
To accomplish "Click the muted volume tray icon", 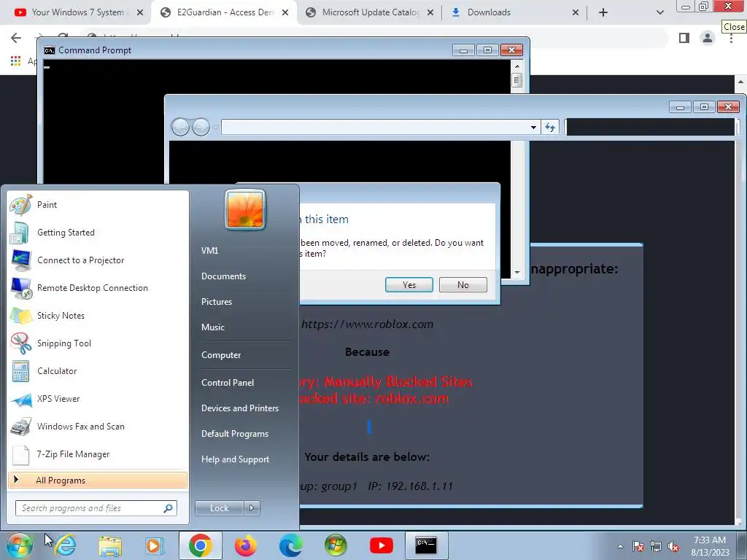I will [673, 547].
